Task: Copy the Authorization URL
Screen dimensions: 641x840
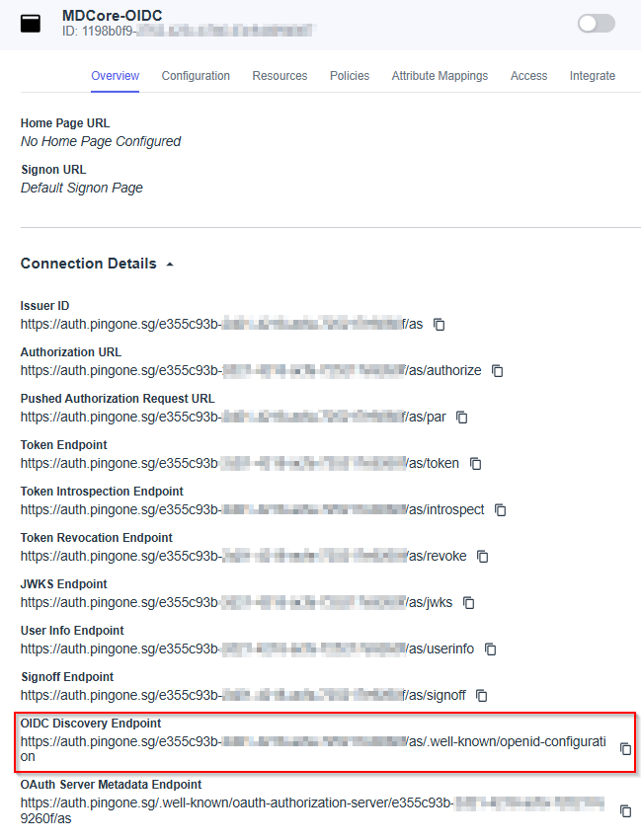Action: coord(498,371)
